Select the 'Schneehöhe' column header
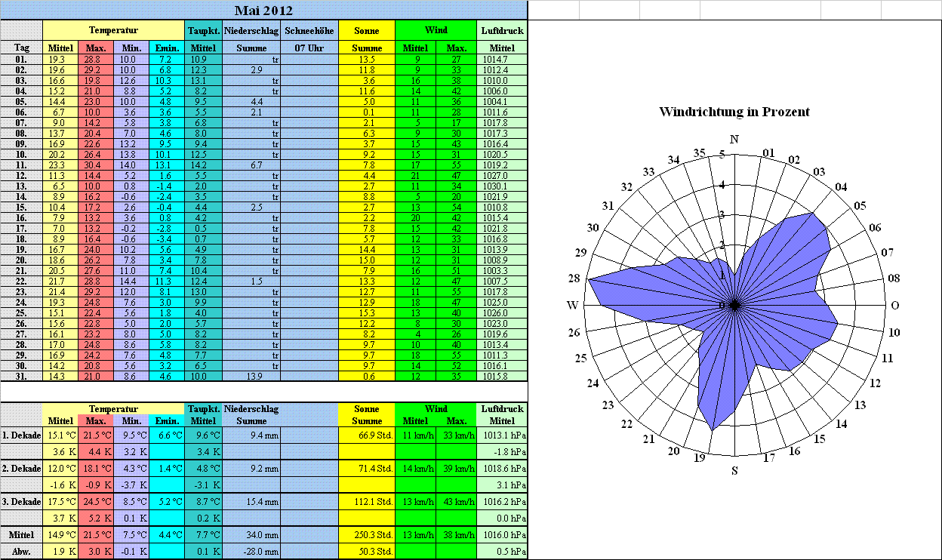Screen dimensions: 942x560 pyautogui.click(x=309, y=30)
